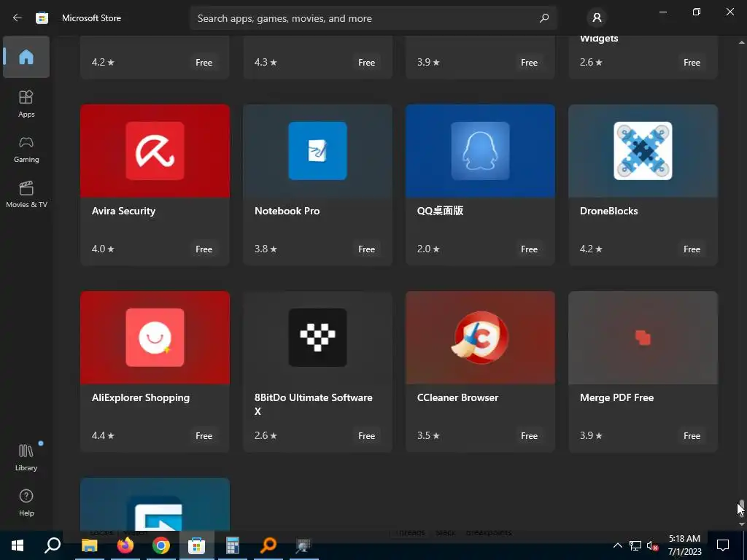
Task: Open the notification center icon
Action: click(723, 545)
